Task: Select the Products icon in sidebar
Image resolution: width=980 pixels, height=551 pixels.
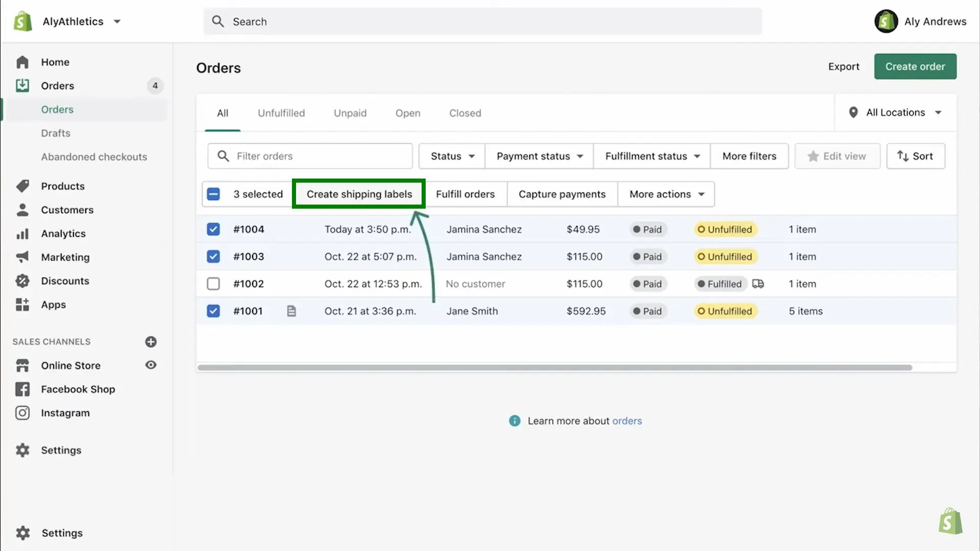Action: [22, 186]
